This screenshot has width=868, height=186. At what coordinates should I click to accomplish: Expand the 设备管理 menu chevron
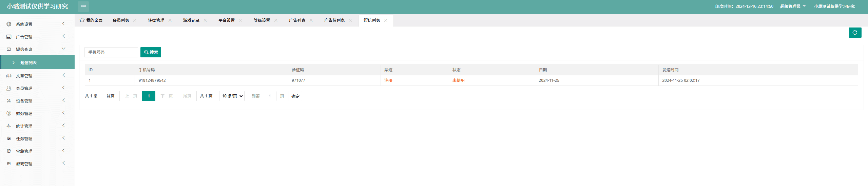tap(63, 100)
